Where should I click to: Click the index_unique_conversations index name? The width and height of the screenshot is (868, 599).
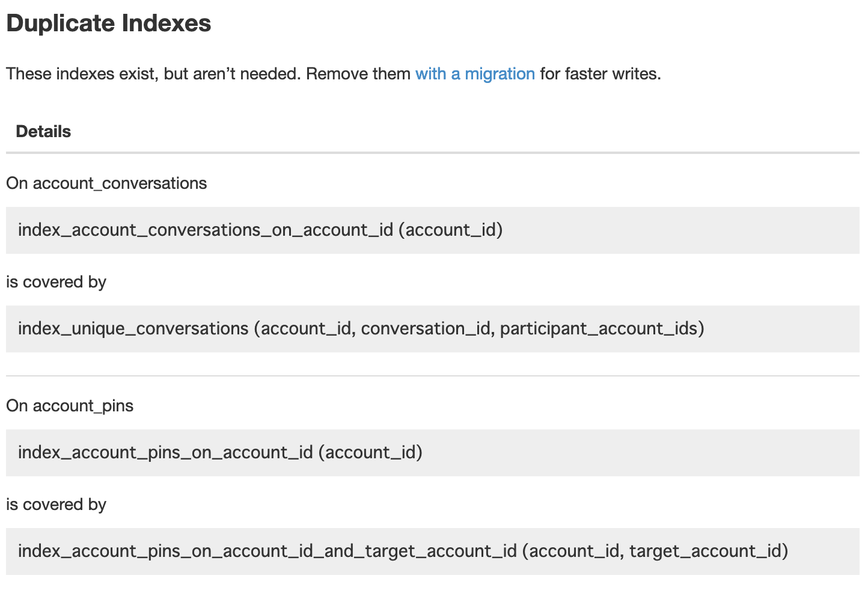click(x=133, y=328)
